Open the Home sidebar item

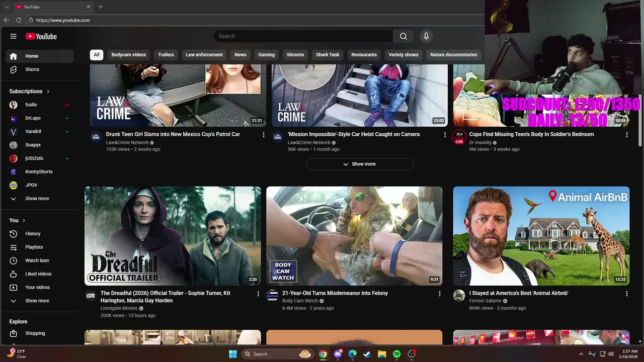pyautogui.click(x=40, y=56)
